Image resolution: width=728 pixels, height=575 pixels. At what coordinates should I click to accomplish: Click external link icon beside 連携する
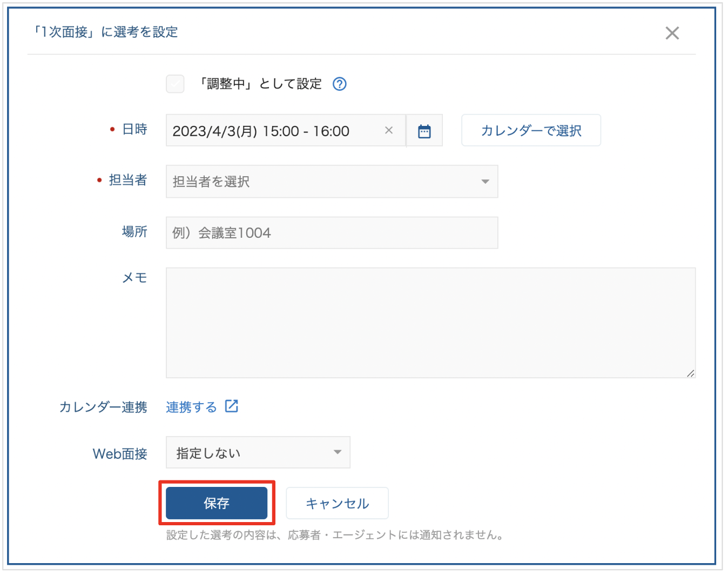pyautogui.click(x=232, y=406)
